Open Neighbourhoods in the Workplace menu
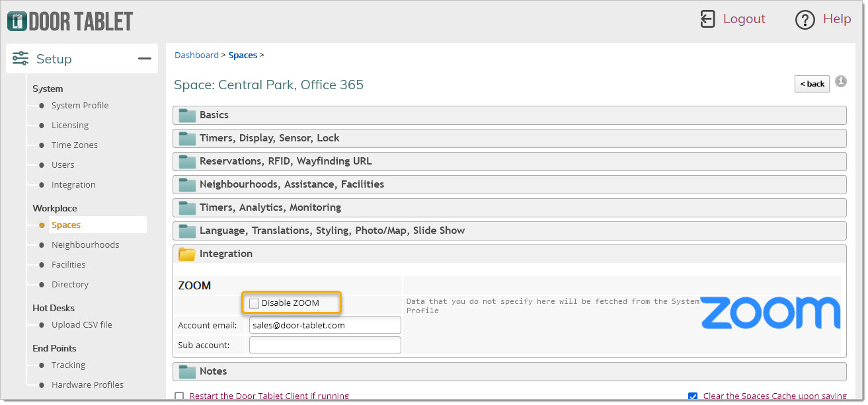 (x=85, y=244)
